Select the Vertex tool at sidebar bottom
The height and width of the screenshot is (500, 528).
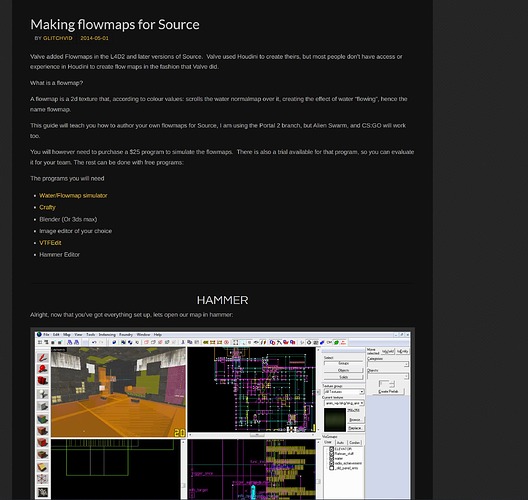pos(42,479)
